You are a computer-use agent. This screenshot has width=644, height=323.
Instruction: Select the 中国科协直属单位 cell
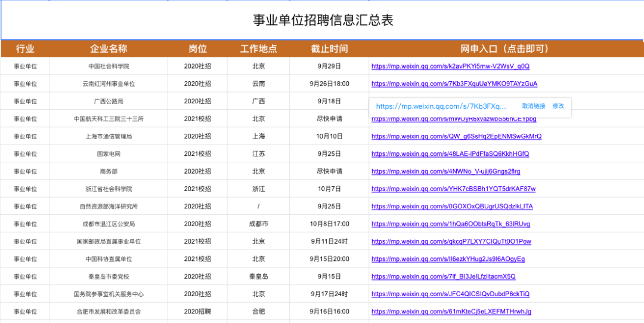pyautogui.click(x=109, y=259)
